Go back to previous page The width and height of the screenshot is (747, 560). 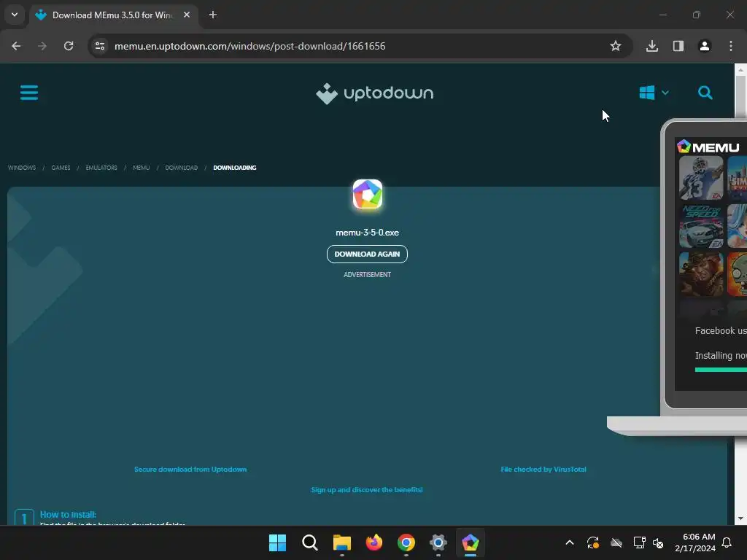click(16, 46)
